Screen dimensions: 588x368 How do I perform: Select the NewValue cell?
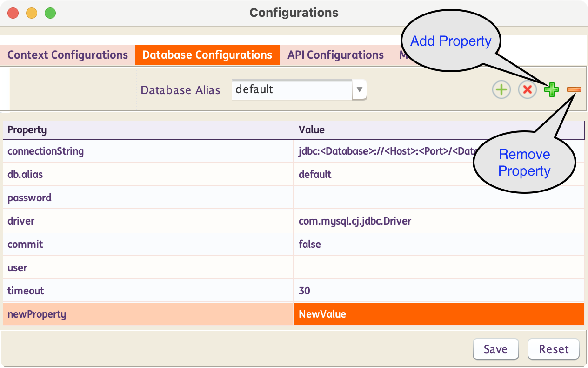(x=438, y=314)
